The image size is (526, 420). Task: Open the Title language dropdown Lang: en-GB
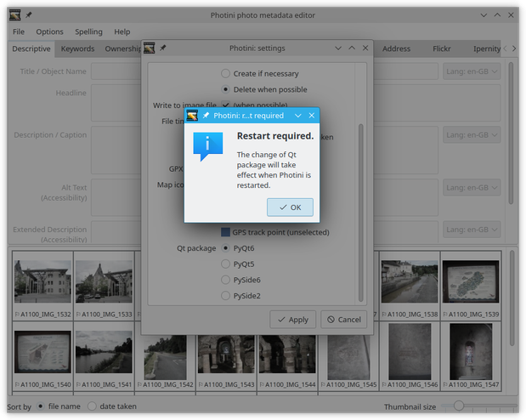(472, 71)
